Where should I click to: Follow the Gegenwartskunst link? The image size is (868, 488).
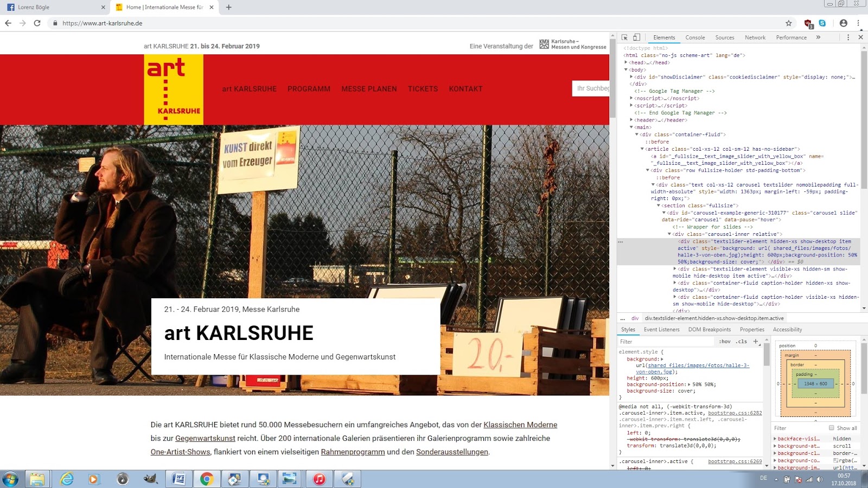[205, 438]
